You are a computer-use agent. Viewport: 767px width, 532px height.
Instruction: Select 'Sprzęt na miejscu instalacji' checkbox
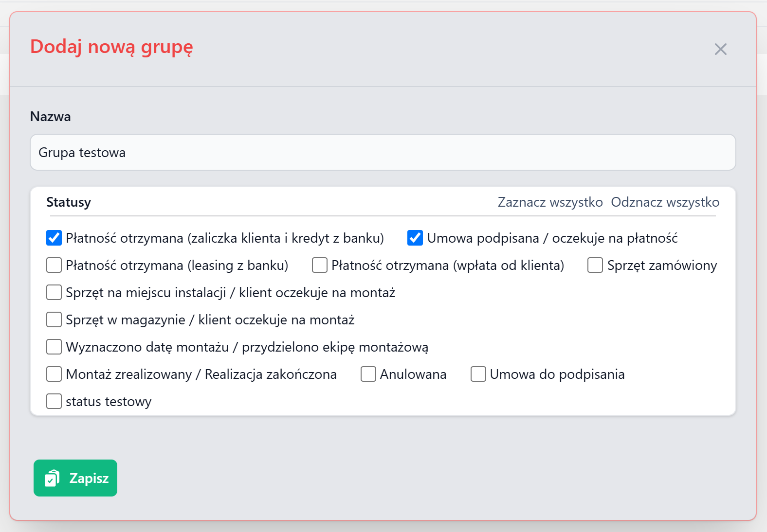(54, 293)
